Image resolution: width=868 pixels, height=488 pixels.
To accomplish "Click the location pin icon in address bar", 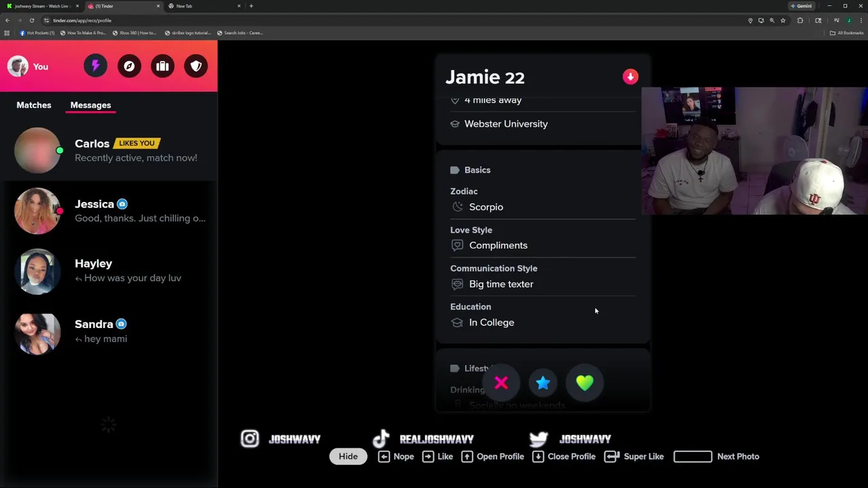I will point(750,20).
